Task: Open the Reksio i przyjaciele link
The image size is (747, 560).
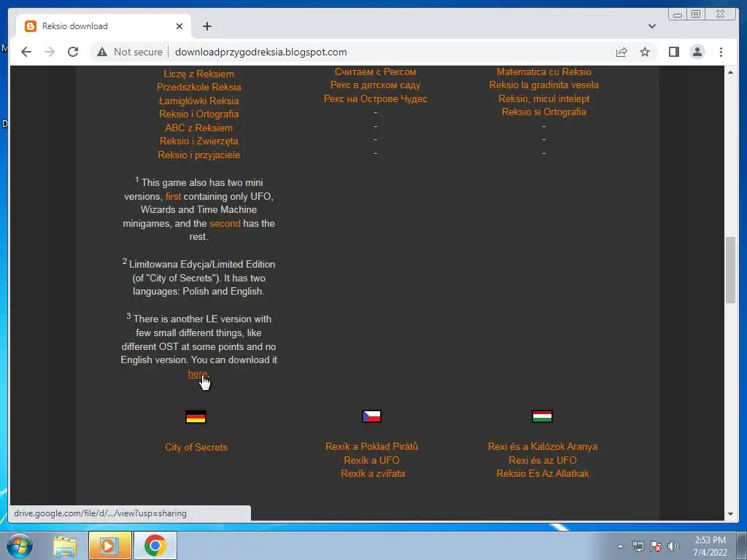Action: pos(198,155)
